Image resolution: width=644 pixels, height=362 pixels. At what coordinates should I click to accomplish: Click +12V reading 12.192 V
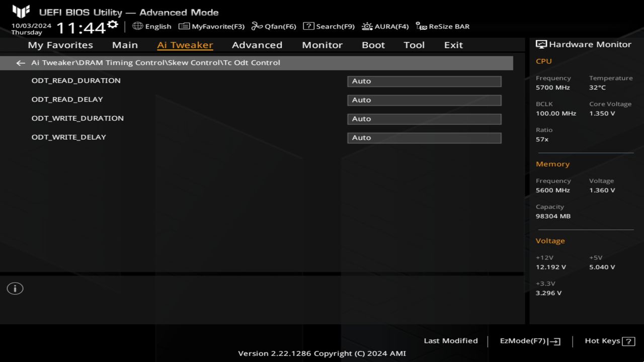(x=551, y=267)
